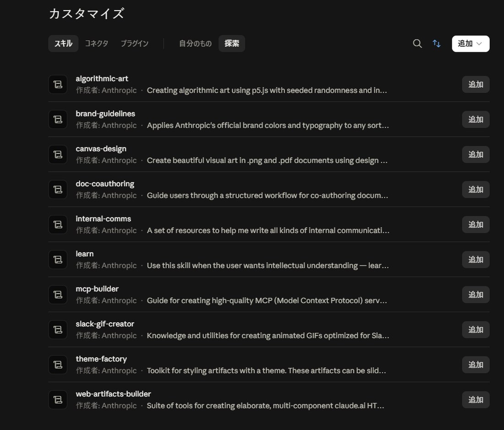Click the algorithmic-art skill icon
Screen dimensions: 504x430
tap(58, 85)
